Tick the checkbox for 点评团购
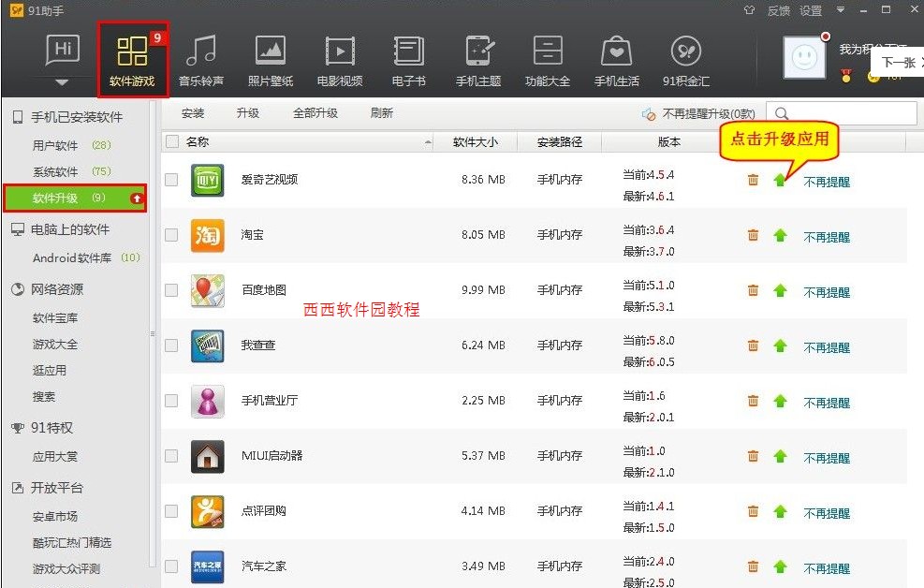924x588 pixels. pos(171,511)
